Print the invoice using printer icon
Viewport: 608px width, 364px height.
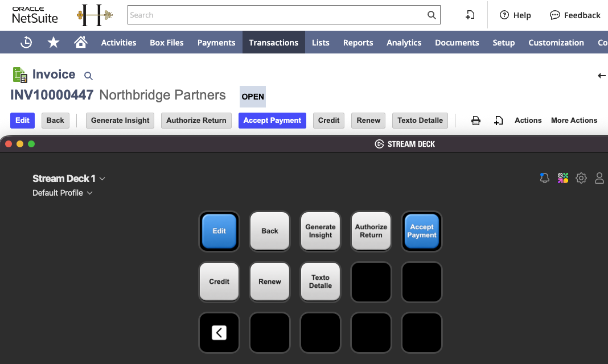[476, 121]
